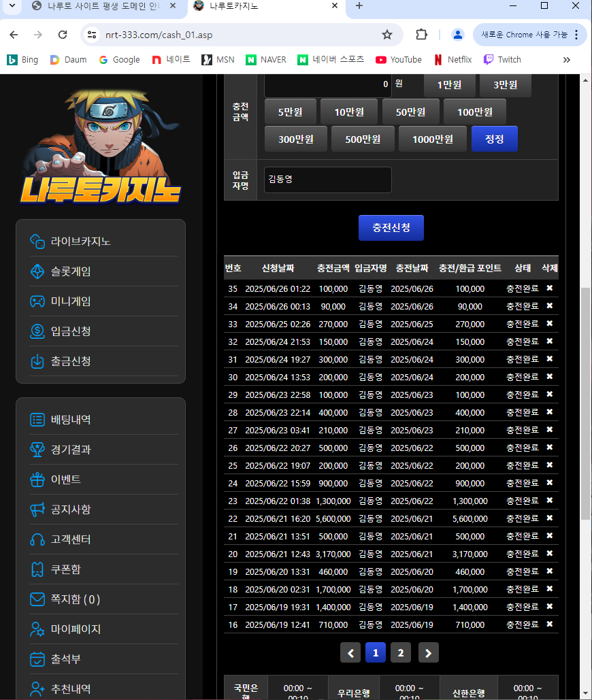592x700 pixels.
Task: Go to next page arrow in pagination
Action: point(429,653)
